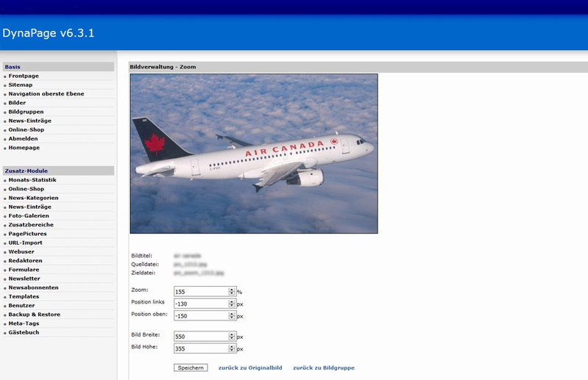Open the Backup & Restore module

[34, 315]
